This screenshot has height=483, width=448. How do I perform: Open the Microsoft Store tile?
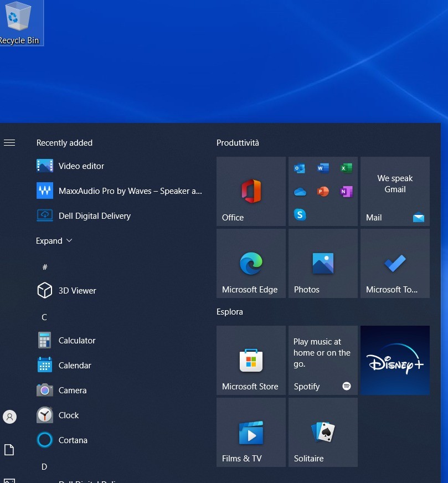click(251, 360)
